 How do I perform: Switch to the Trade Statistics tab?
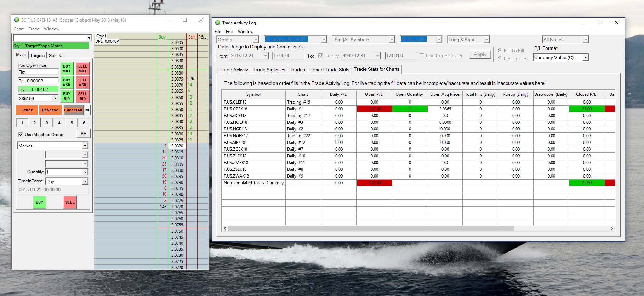coord(269,70)
